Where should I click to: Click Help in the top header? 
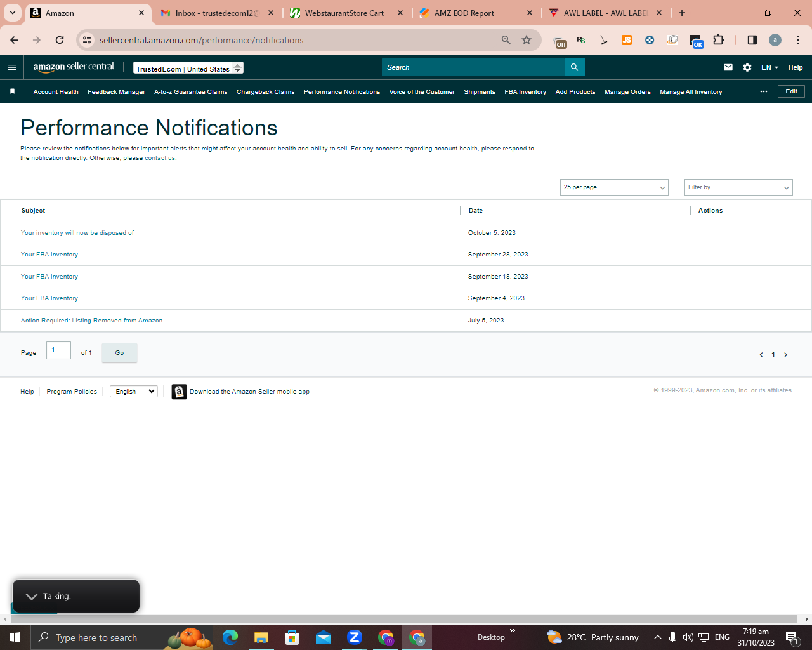[796, 67]
